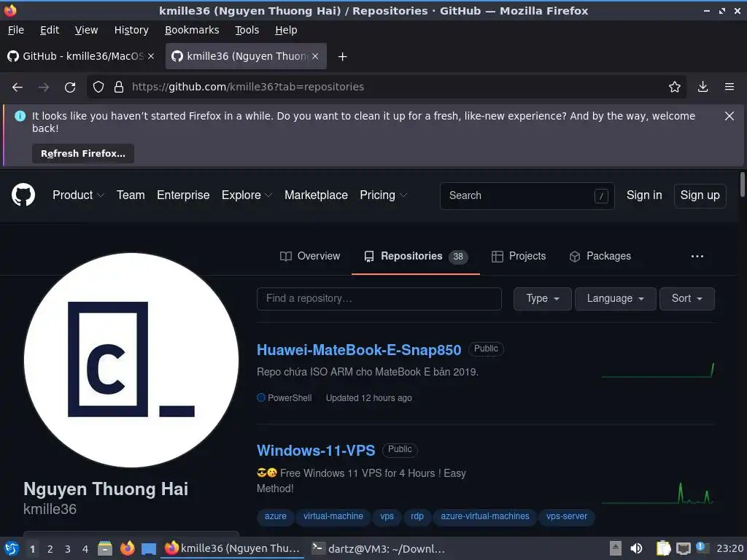Open the Firefox downloads arrow icon
Viewport: 747px width, 560px height.
point(703,87)
